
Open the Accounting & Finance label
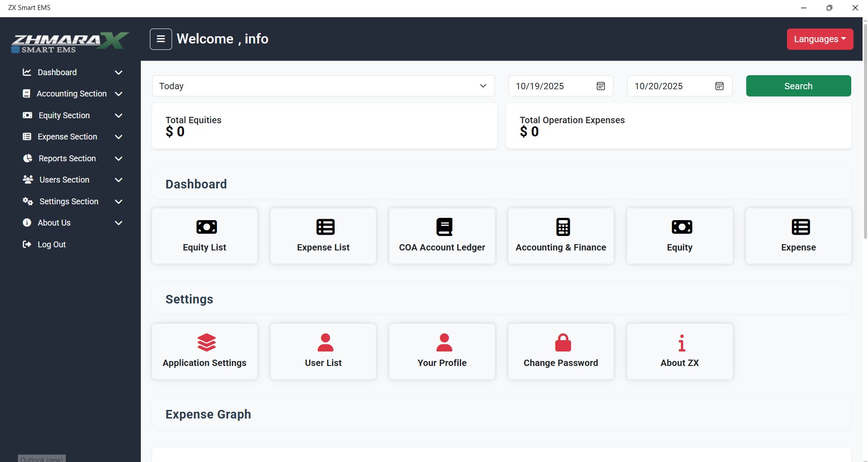561,247
